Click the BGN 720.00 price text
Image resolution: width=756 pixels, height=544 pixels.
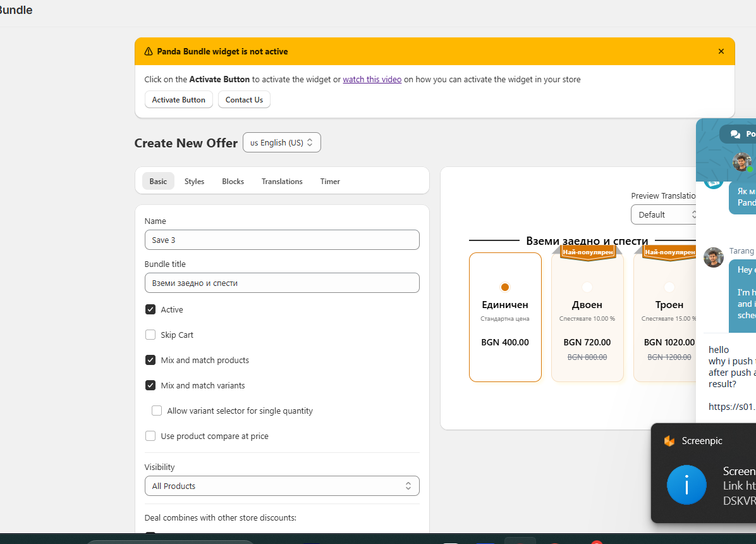tap(587, 342)
